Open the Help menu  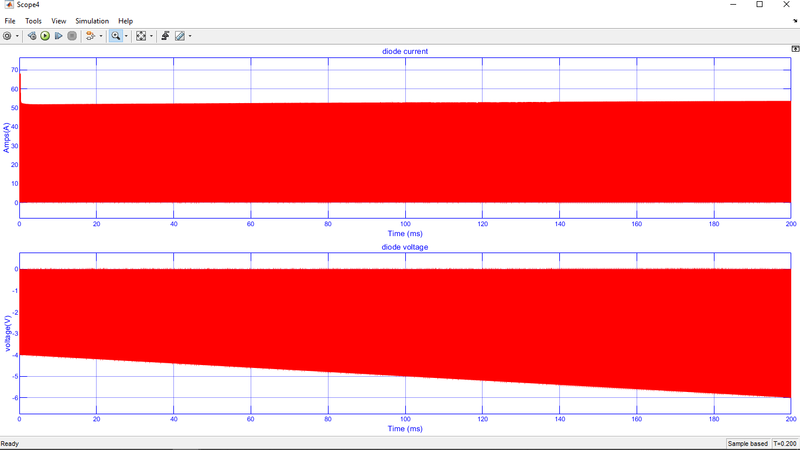tap(125, 21)
